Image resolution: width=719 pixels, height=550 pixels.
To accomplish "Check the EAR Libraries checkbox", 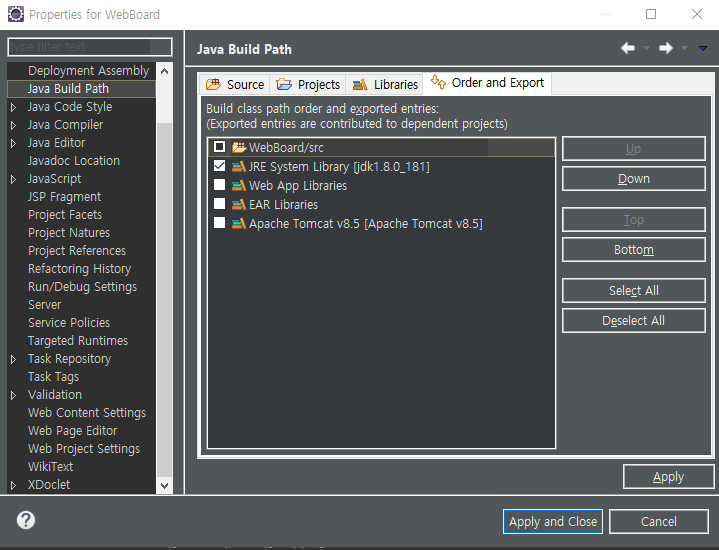I will point(220,203).
